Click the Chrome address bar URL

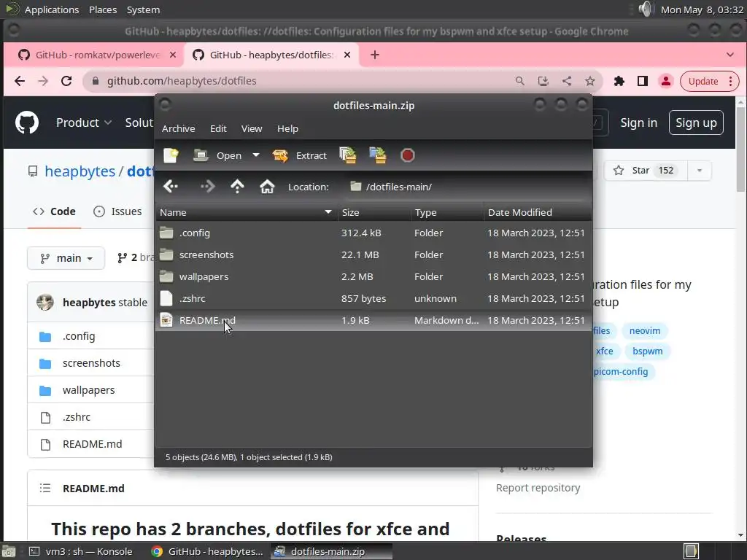coord(182,81)
